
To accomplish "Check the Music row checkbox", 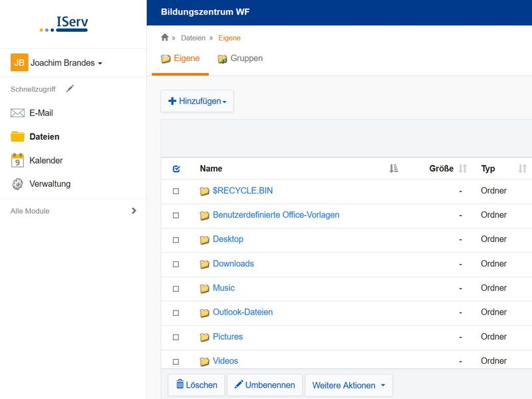I will (x=176, y=289).
